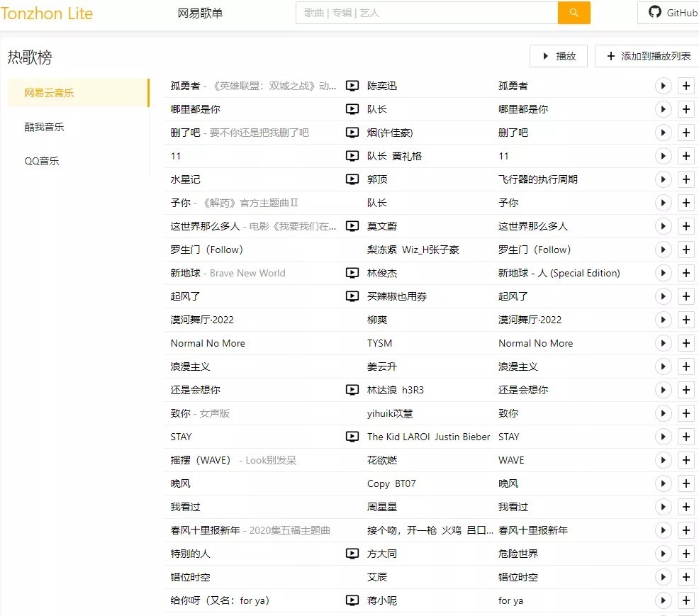Switch to the QQ音乐 tab

pyautogui.click(x=42, y=161)
